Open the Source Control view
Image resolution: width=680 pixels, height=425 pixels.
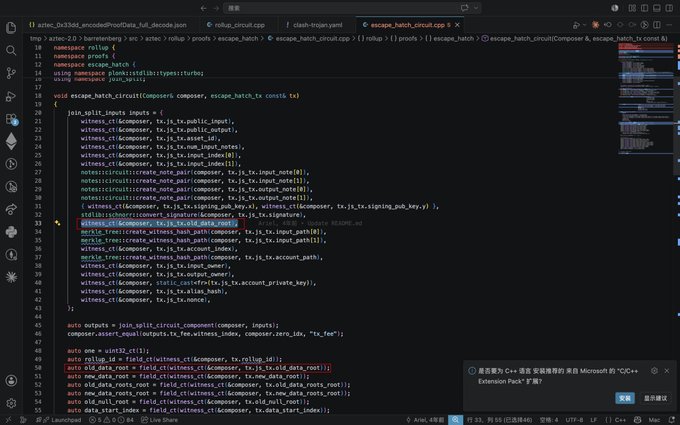point(11,73)
